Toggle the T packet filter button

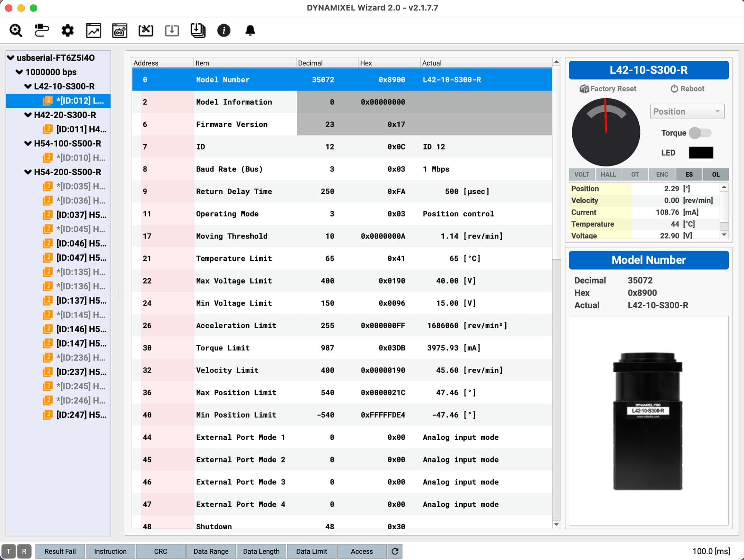pyautogui.click(x=9, y=551)
